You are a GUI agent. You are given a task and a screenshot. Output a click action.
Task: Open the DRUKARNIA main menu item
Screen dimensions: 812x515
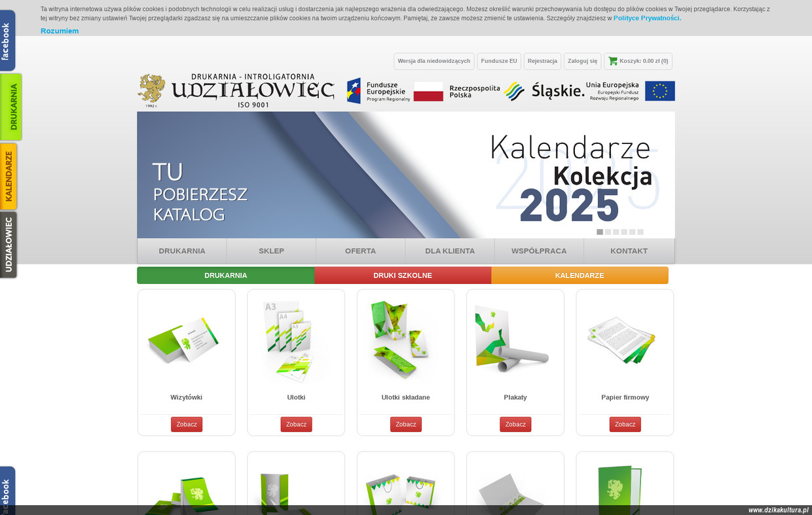click(x=182, y=251)
